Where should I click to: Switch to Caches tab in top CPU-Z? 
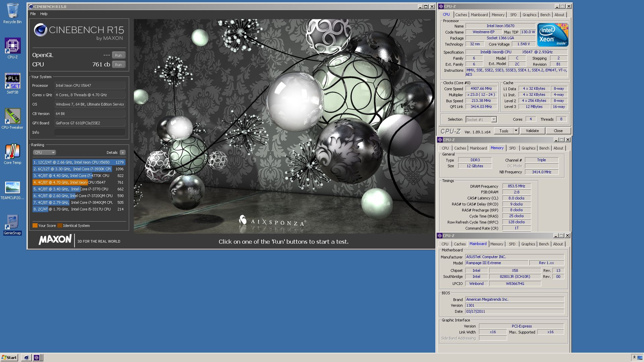tap(461, 15)
